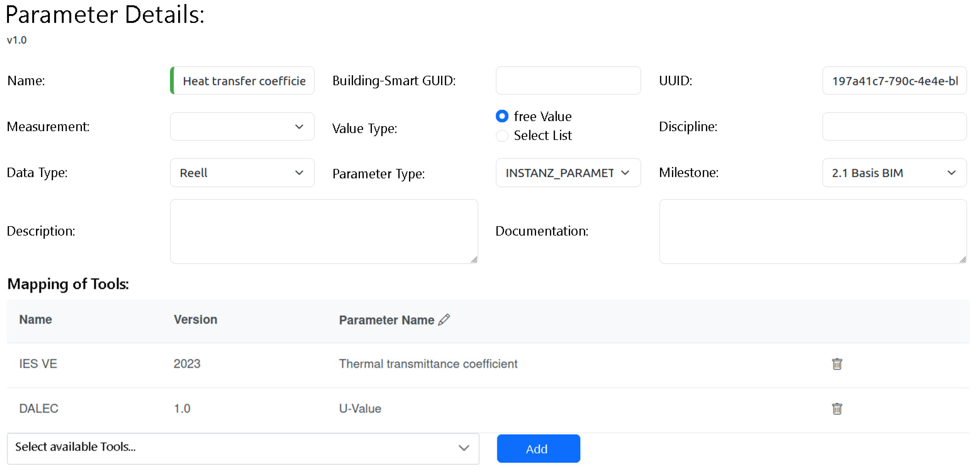Screen dimensions: 980x476
Task: Click into the Documentation text area
Action: tap(813, 231)
